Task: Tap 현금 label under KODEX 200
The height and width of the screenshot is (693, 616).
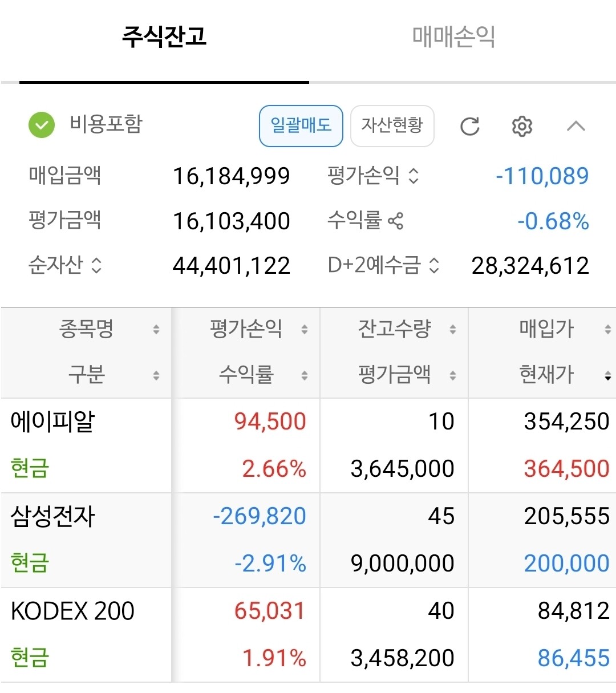Action: [x=30, y=658]
